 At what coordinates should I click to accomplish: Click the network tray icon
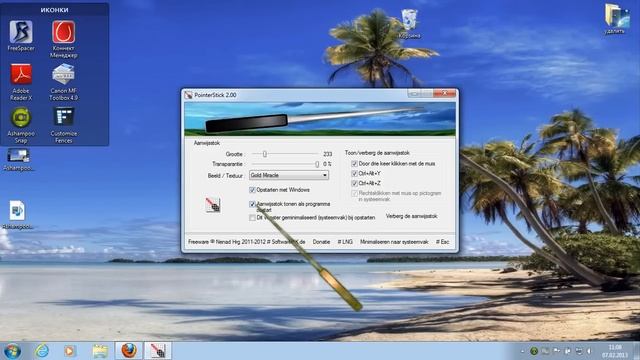coord(578,351)
